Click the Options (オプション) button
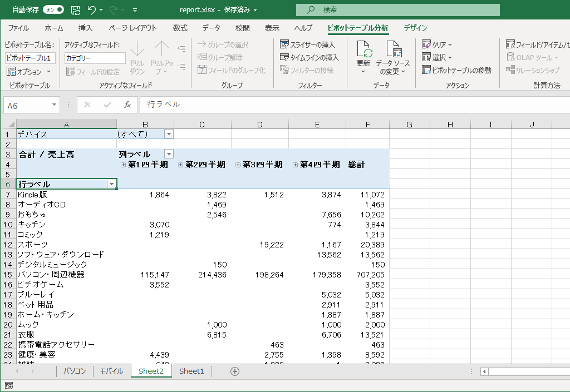The height and width of the screenshot is (392, 570). (29, 72)
